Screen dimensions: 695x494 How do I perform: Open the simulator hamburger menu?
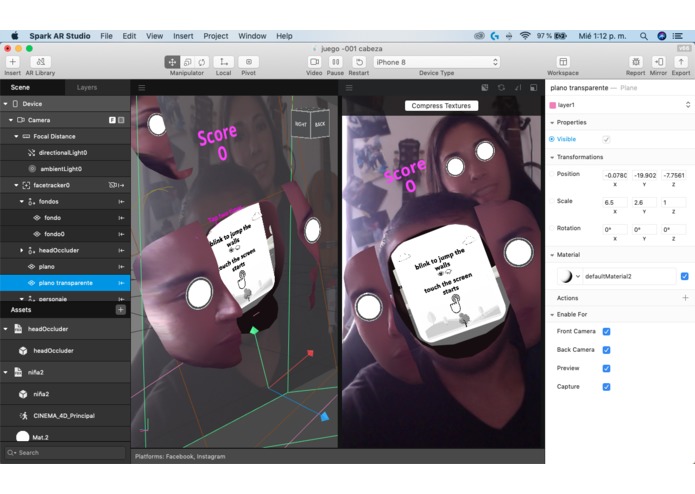(x=349, y=88)
